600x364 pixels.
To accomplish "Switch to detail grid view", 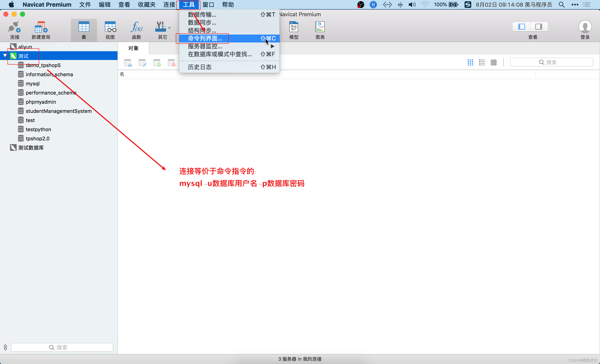I will coord(494,62).
